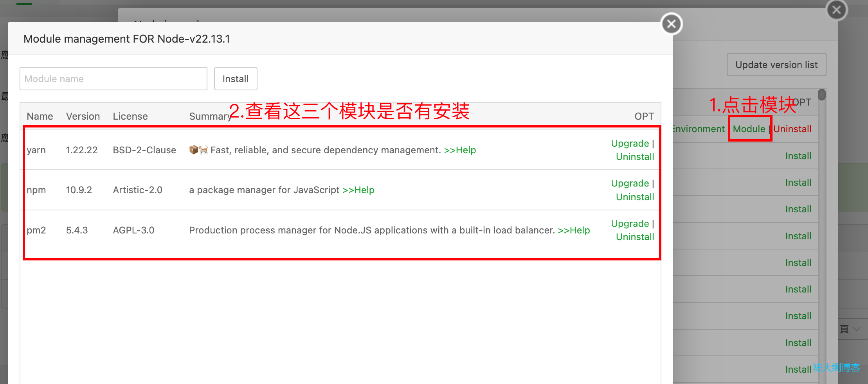Viewport: 868px width, 384px height.
Task: Select the npm name cell
Action: (36, 190)
